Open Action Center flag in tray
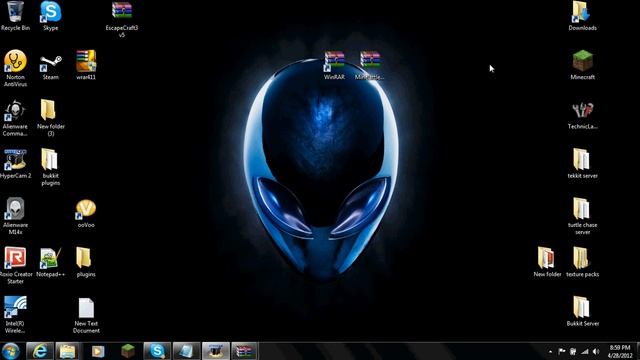This screenshot has height=360, width=640. click(x=562, y=351)
